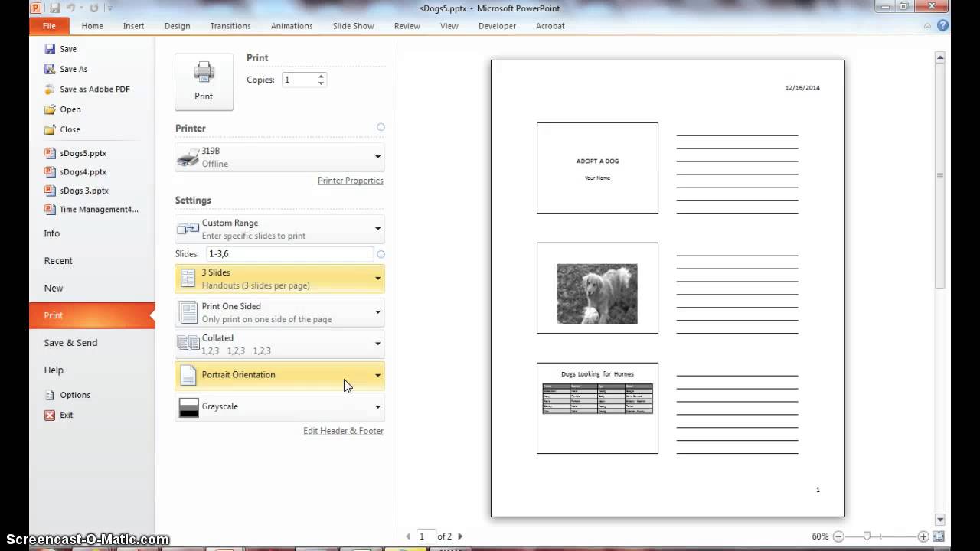Click the preview scrollbar up arrow
The width and height of the screenshot is (980, 551).
click(x=940, y=57)
